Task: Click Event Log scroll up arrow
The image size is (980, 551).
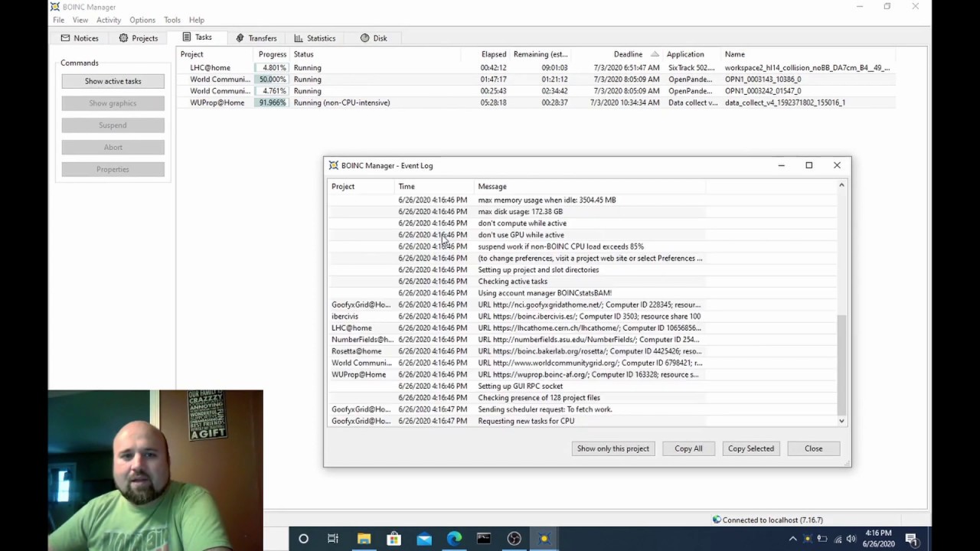Action: 841,185
